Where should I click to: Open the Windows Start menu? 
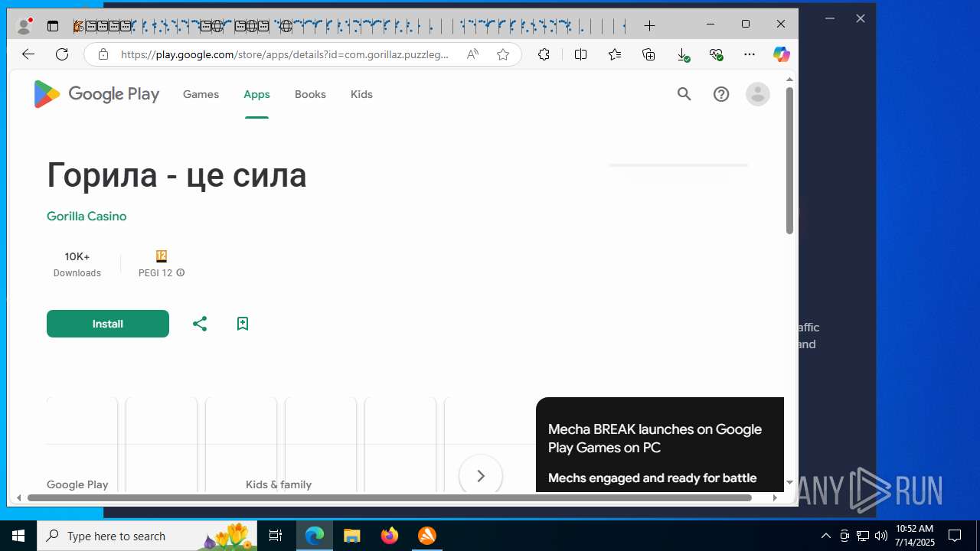click(18, 536)
